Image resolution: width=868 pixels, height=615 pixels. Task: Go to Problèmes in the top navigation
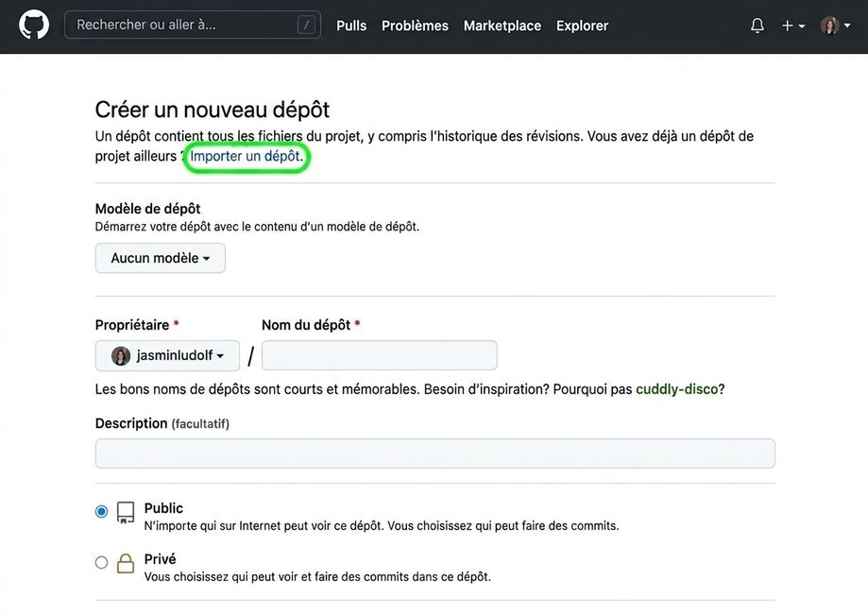(x=415, y=26)
